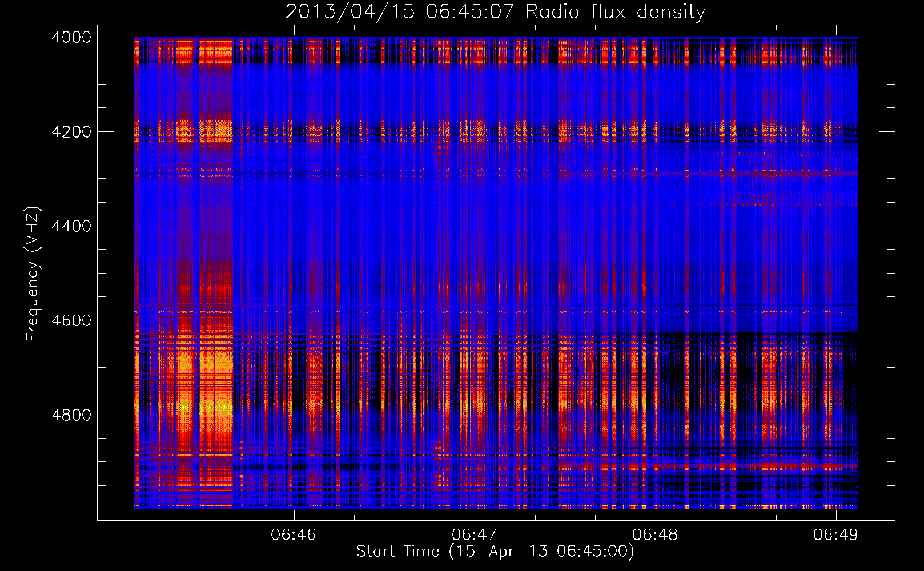Click the 06:48 time axis label

655,534
